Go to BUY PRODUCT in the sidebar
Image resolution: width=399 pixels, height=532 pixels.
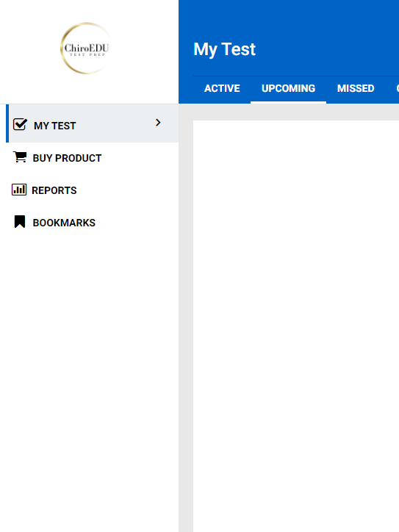[67, 158]
